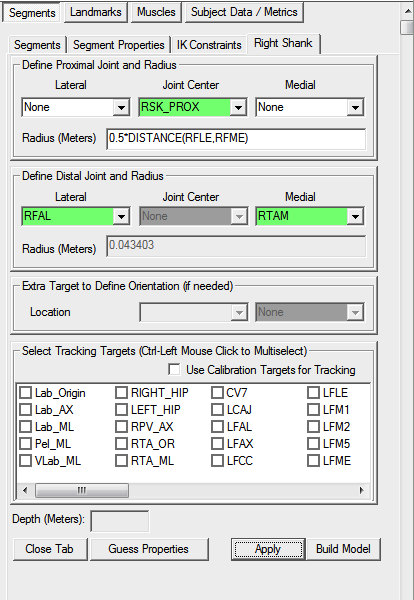Click the Apply button
Screen dimensions: 414x600
(x=268, y=549)
